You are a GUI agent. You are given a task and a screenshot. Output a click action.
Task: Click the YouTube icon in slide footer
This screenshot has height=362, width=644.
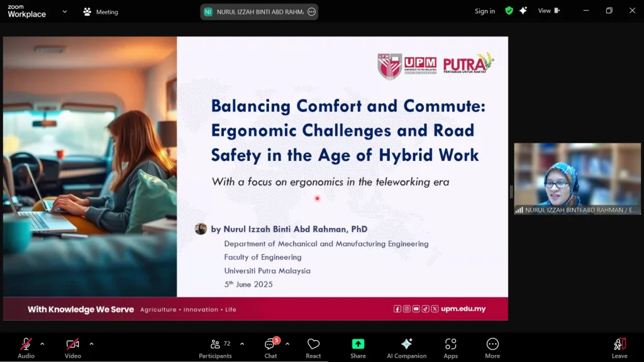pos(416,309)
